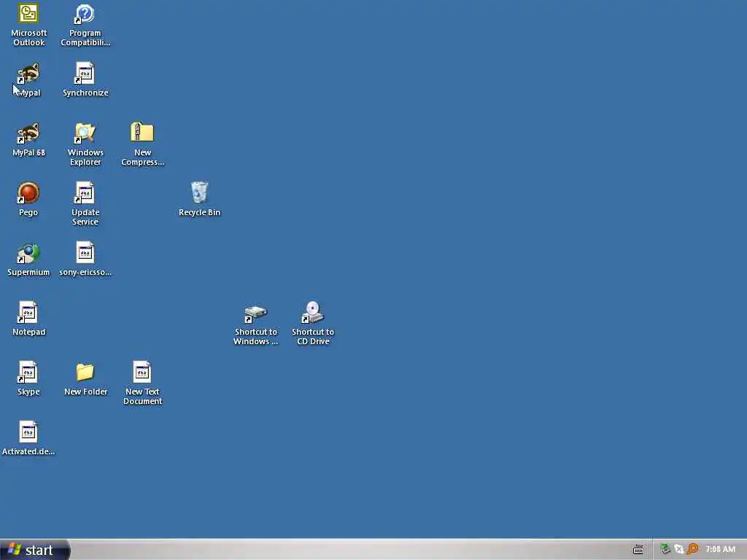
Task: Select the Notepad shortcut icon
Action: click(28, 312)
